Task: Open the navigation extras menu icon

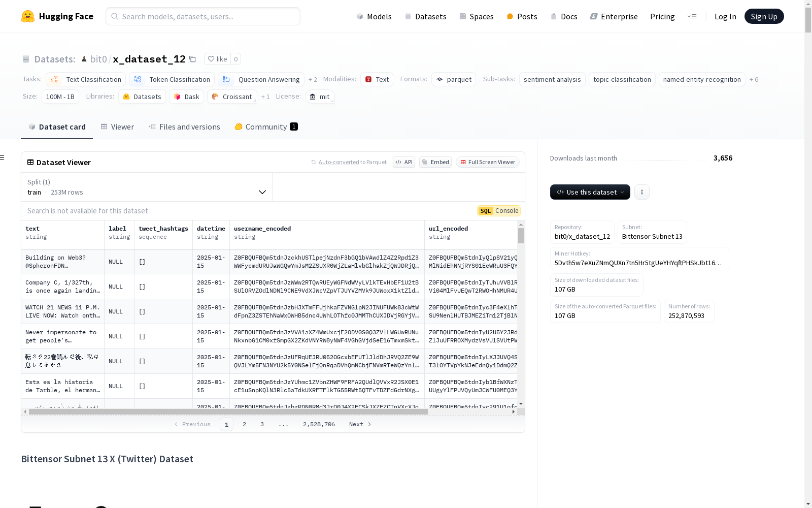Action: (x=692, y=16)
